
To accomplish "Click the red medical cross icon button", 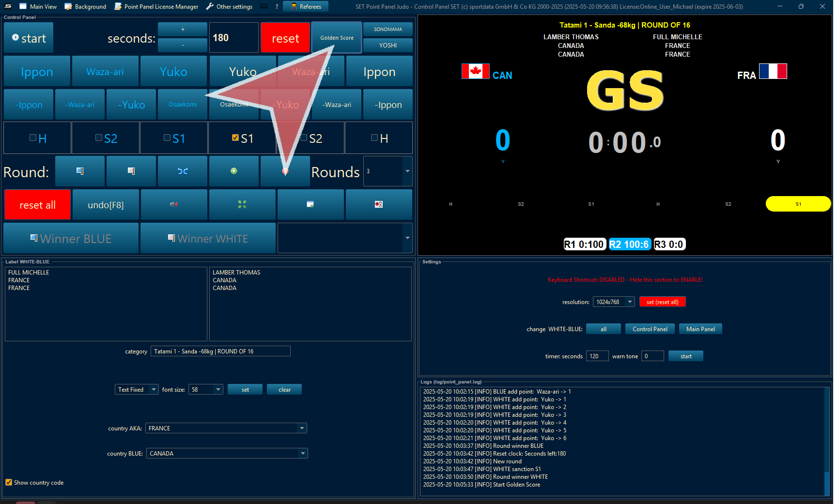I will point(379,204).
